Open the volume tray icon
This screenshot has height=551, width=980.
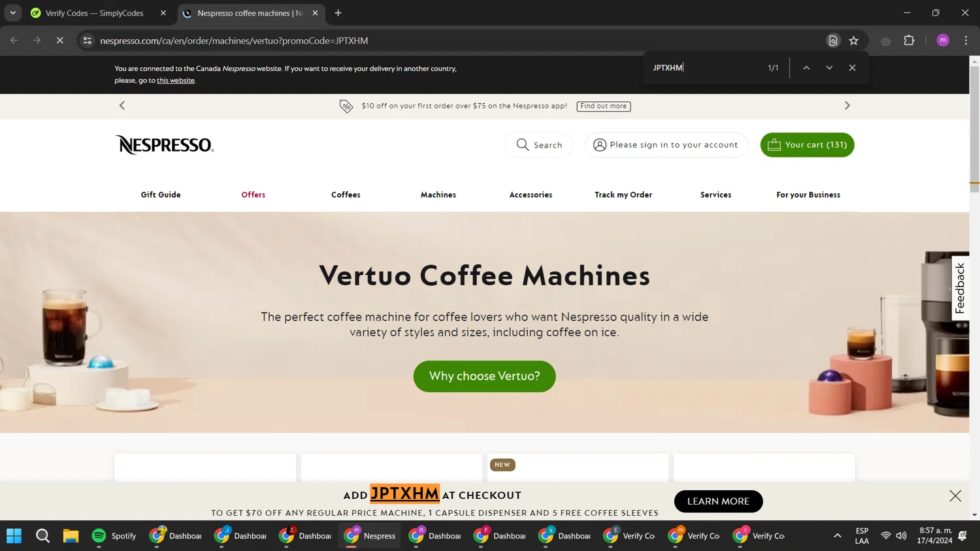(x=902, y=536)
